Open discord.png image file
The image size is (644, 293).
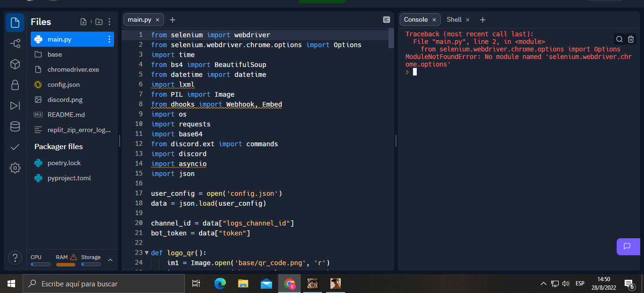pos(72,100)
